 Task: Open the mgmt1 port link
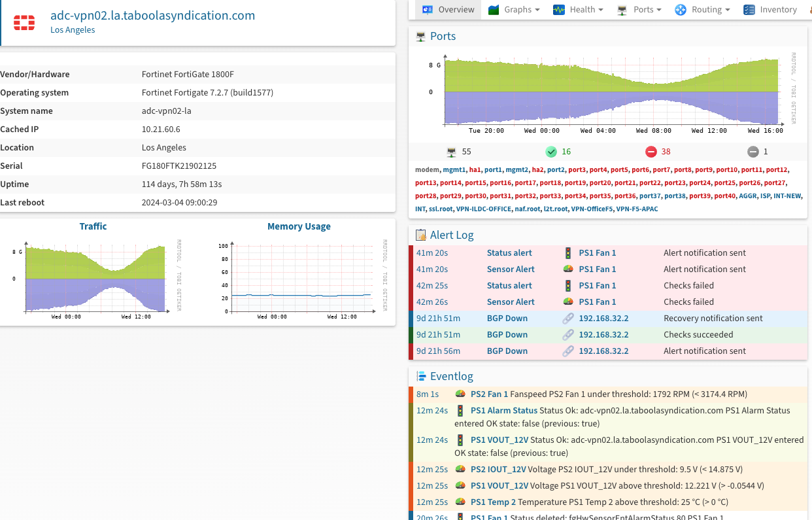454,169
